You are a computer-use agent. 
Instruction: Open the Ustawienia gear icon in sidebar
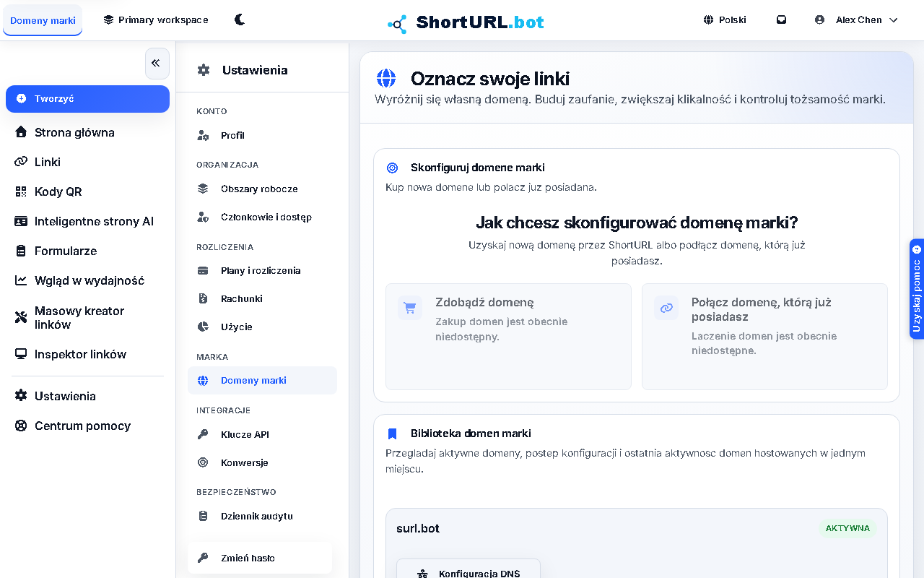click(21, 396)
